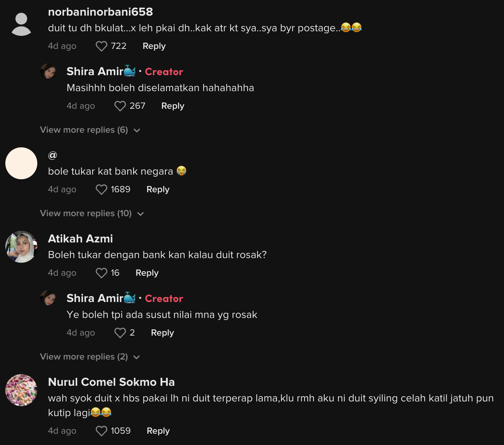Reply to the bank negara comment

click(158, 190)
